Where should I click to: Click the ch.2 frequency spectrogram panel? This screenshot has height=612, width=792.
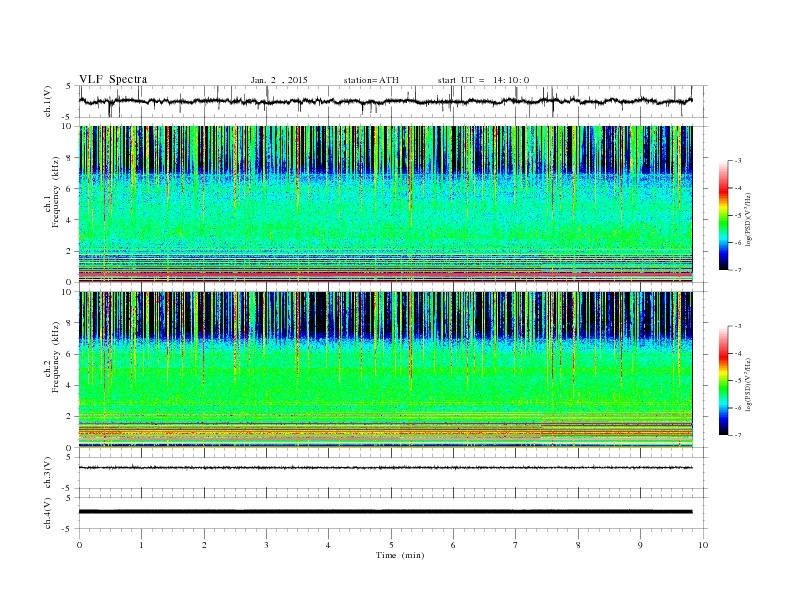(385, 370)
